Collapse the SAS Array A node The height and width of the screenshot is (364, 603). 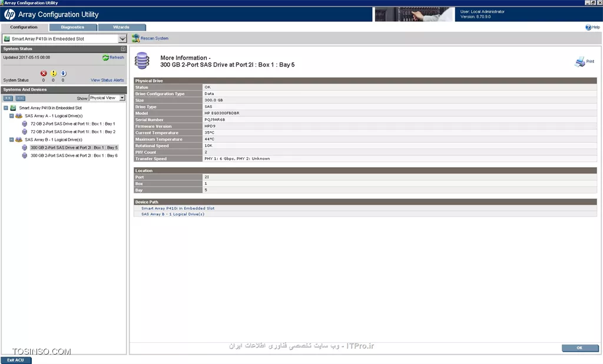12,116
